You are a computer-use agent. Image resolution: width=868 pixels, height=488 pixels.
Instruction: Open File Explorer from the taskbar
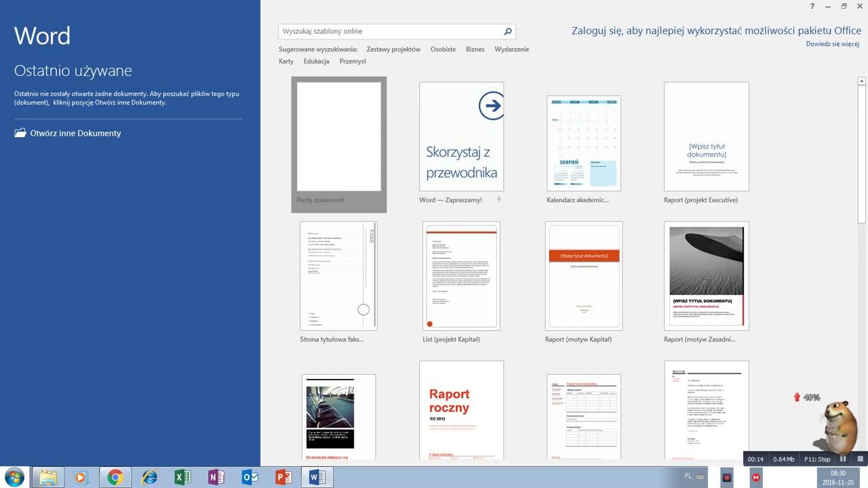47,477
